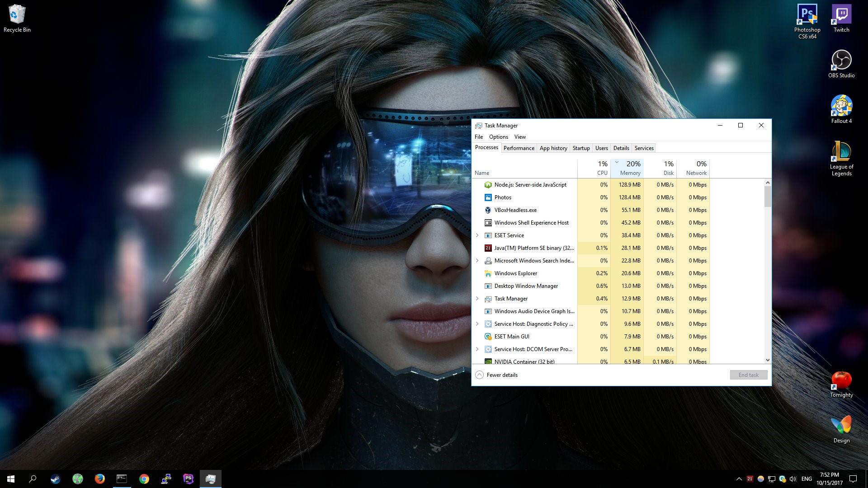Click the Node.js process icon
The width and height of the screenshot is (868, 488).
(x=488, y=185)
